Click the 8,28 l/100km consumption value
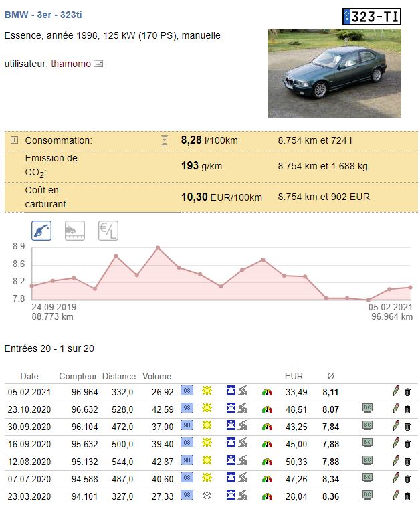Viewport: 420px width, 505px height. click(x=209, y=140)
